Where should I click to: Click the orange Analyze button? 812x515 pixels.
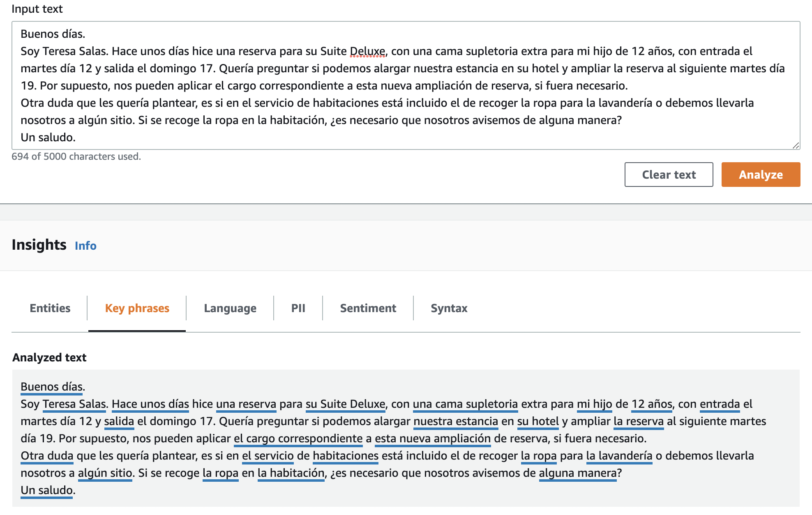(760, 175)
